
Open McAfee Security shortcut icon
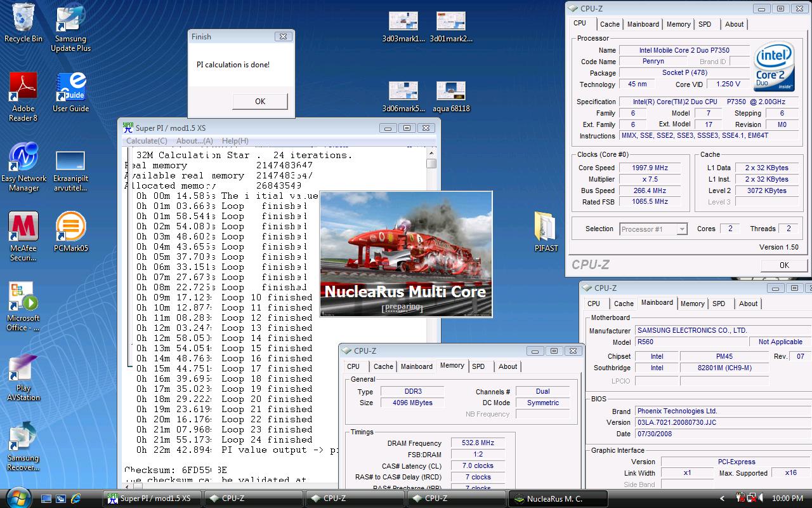pos(23,237)
